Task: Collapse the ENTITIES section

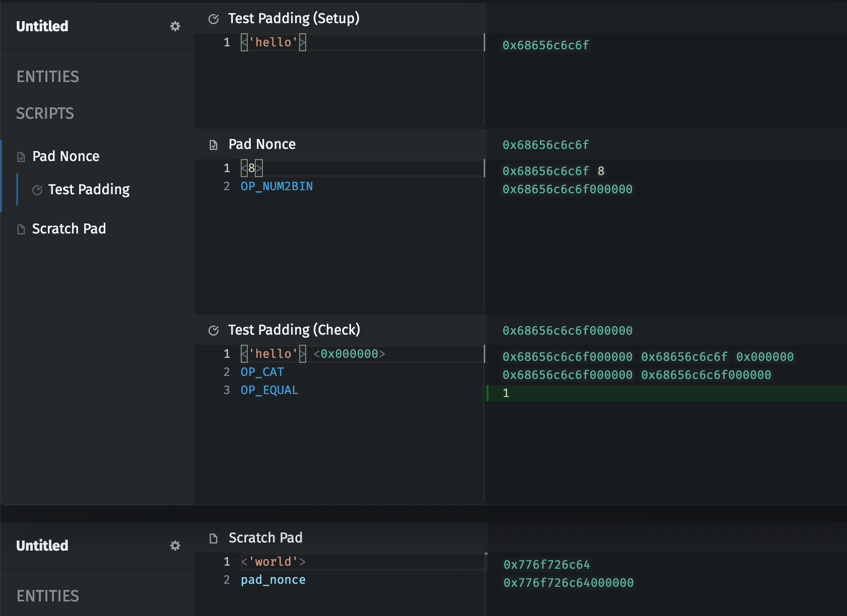Action: [48, 76]
